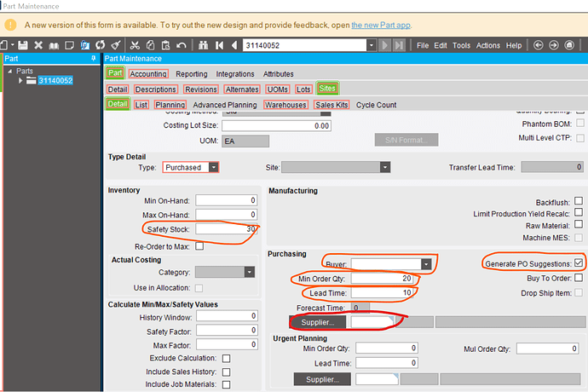Screen dimensions: 588x392
Task: Toggle the Re-Order to Max checkbox
Action: coord(199,246)
